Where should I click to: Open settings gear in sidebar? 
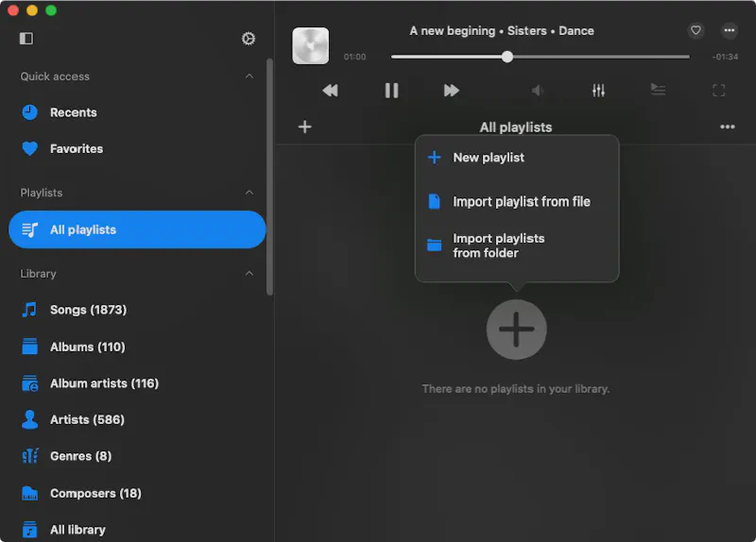(x=249, y=39)
